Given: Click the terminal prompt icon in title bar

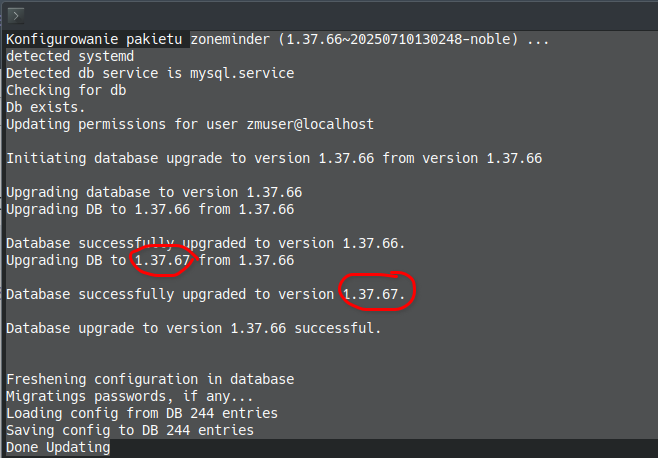Looking at the screenshot, I should pyautogui.click(x=16, y=16).
